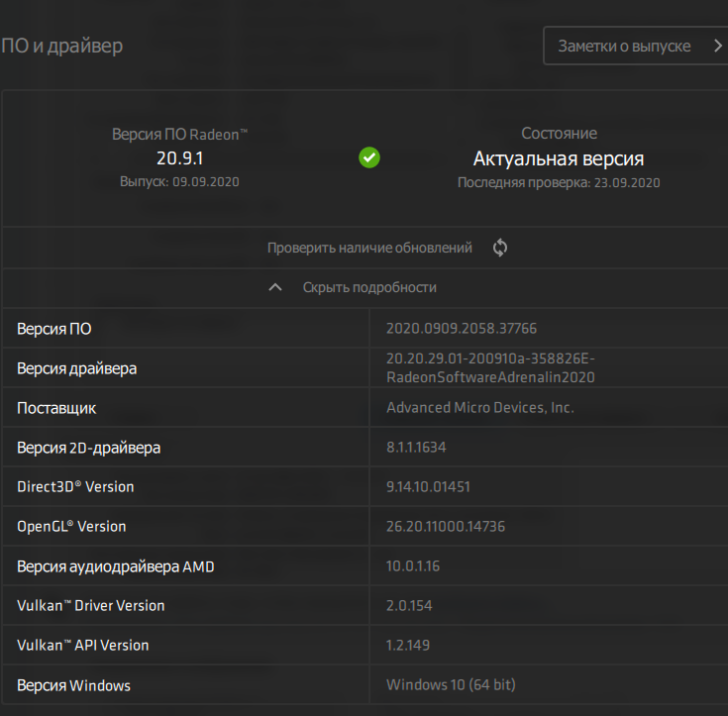This screenshot has width=728, height=716.
Task: Click Advanced Micro Devices, Inc. value
Action: 480,408
